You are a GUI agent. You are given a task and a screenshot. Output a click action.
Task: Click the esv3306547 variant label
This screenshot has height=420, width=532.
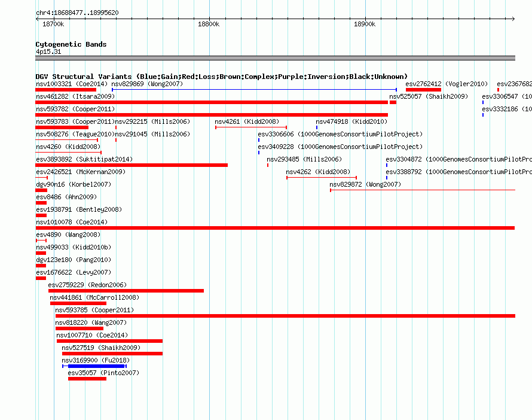(x=507, y=96)
